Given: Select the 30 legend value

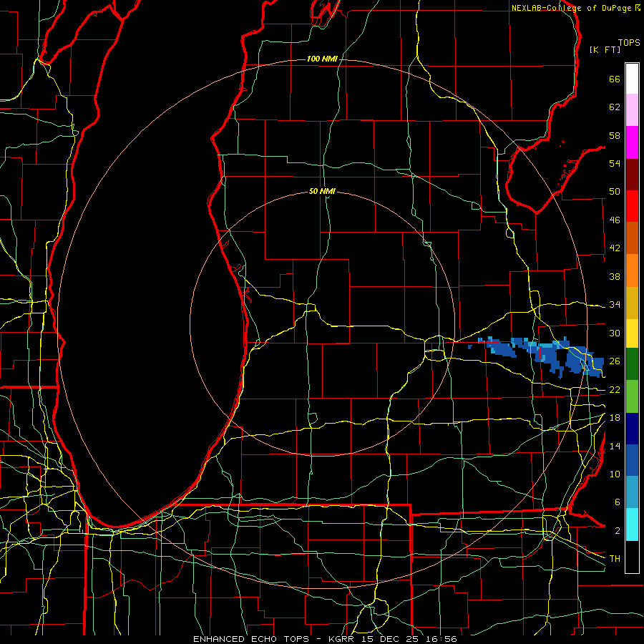Looking at the screenshot, I should click(615, 333).
